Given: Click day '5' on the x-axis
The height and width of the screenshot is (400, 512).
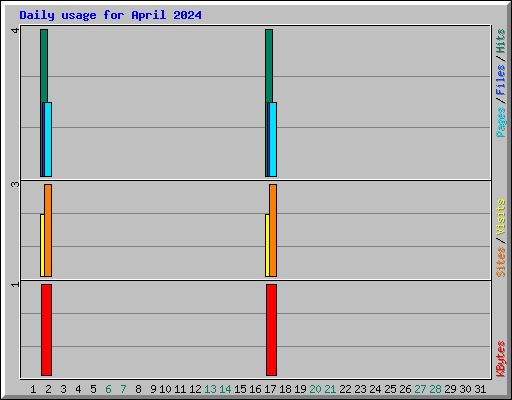Looking at the screenshot, I should pyautogui.click(x=93, y=389).
